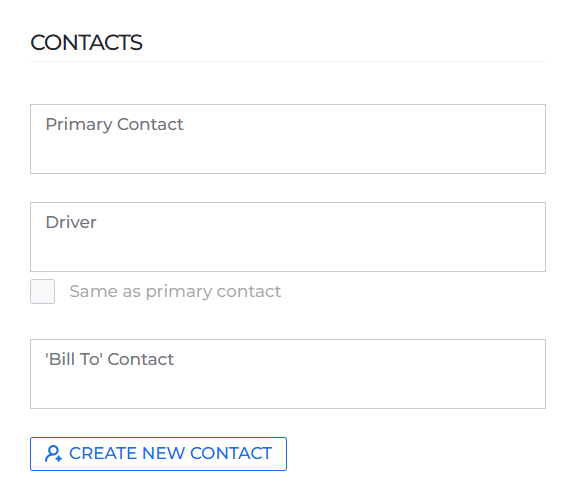Click the Primary Contact placeholder label
The image size is (568, 496).
click(x=114, y=125)
